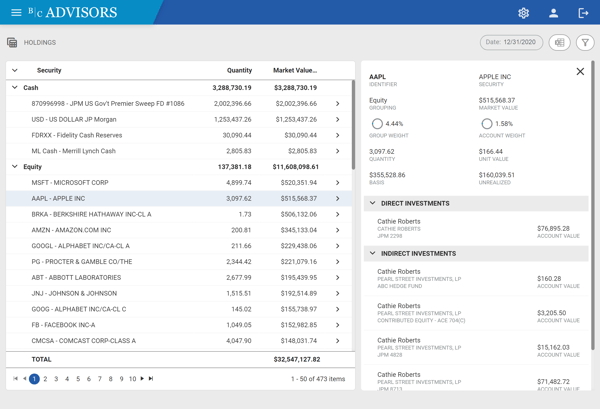The height and width of the screenshot is (409, 600).
Task: Select MSFT - MICROSOFT CORP row
Action: tap(179, 183)
